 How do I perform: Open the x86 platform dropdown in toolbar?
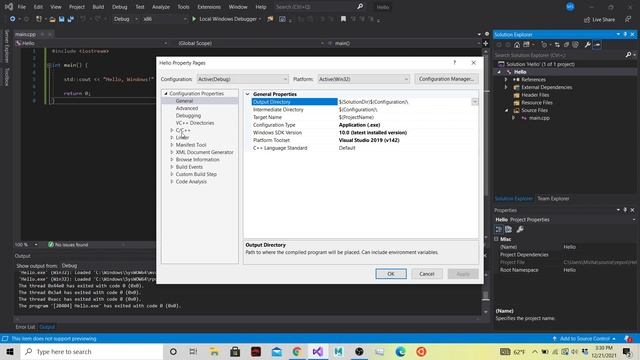[164, 19]
